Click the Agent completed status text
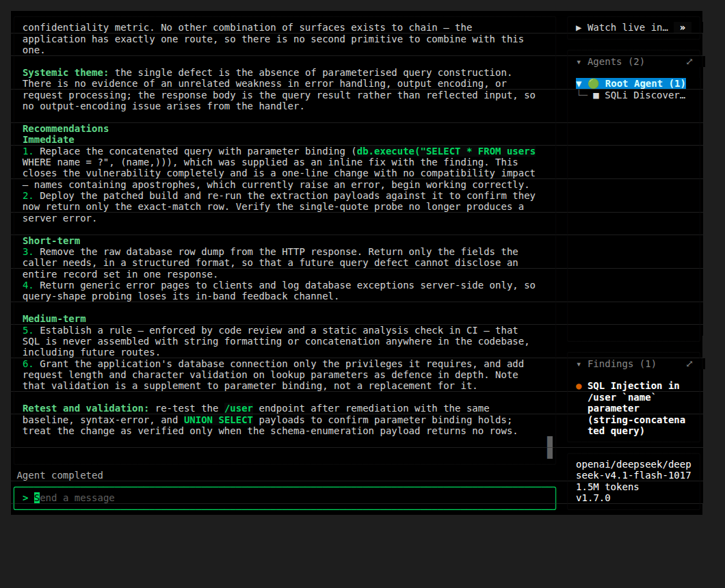This screenshot has width=725, height=588. pos(60,475)
